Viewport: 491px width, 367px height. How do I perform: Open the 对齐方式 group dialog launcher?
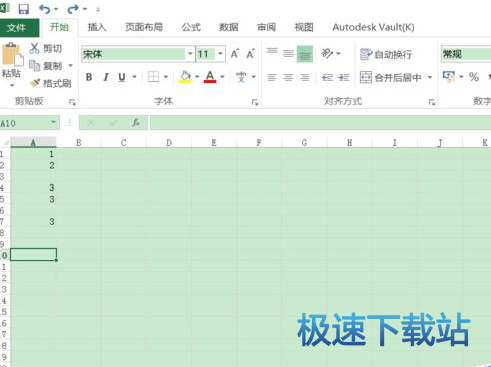[x=432, y=102]
